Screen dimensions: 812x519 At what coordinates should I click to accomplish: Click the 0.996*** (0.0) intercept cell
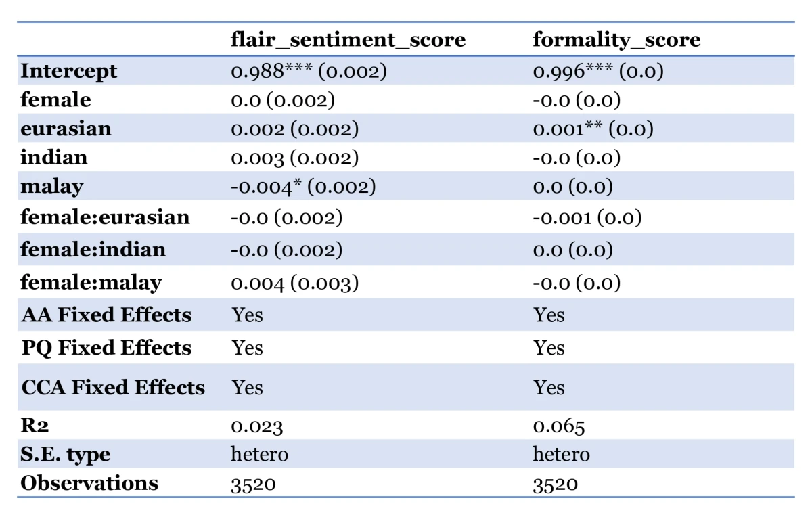tap(597, 71)
